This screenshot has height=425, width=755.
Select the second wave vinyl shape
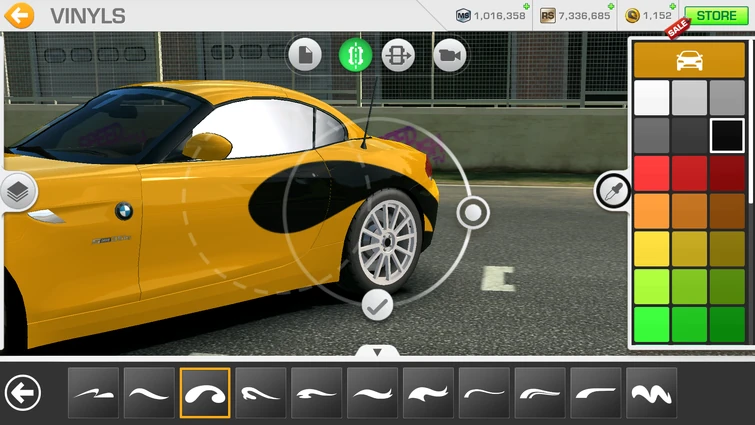tap(149, 393)
